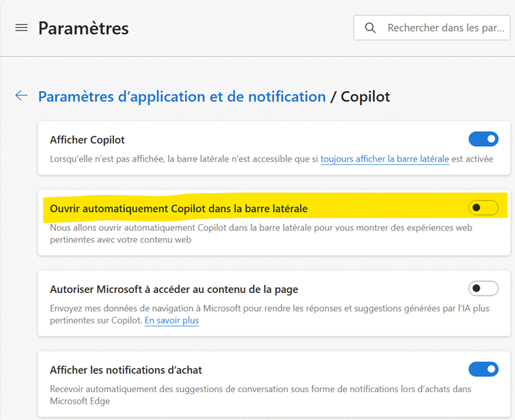Enable 'Ouvrir automatiquement Copilot' toggle
Image resolution: width=515 pixels, height=420 pixels.
483,208
